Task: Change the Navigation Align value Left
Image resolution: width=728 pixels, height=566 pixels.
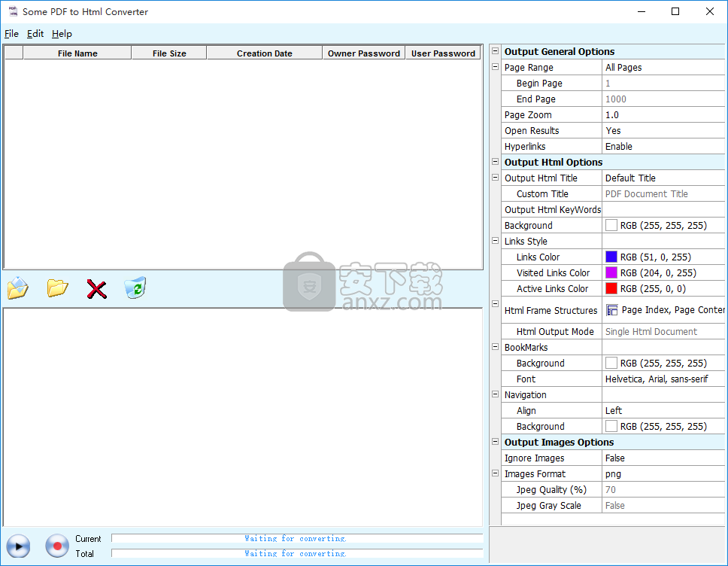Action: click(663, 410)
